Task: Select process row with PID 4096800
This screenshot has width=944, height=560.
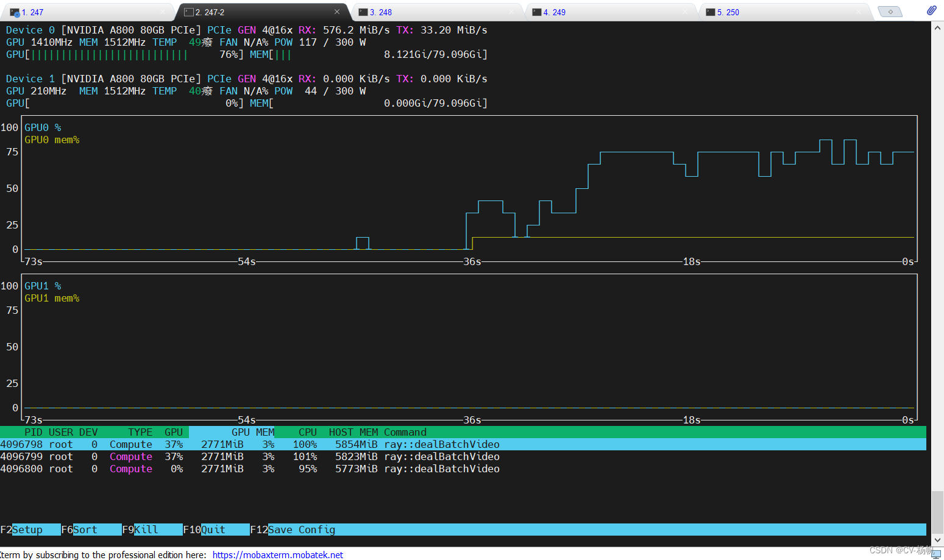Action: pos(463,469)
